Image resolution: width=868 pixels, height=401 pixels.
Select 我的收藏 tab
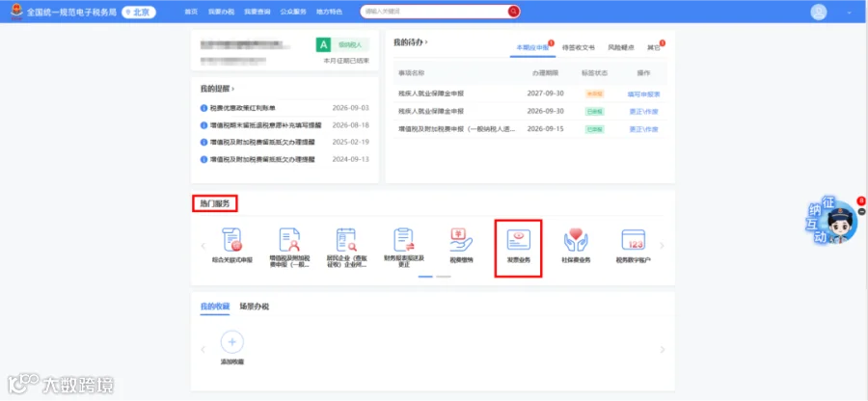pos(215,307)
